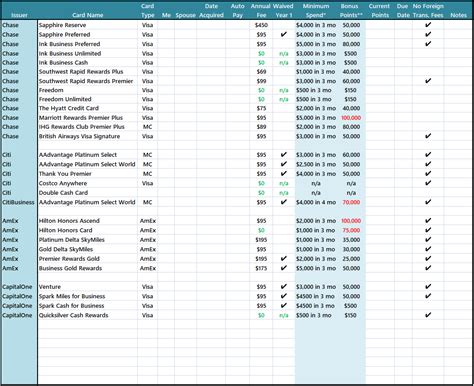
Task: Click the Hilton Honors Card cell
Action: (65, 230)
